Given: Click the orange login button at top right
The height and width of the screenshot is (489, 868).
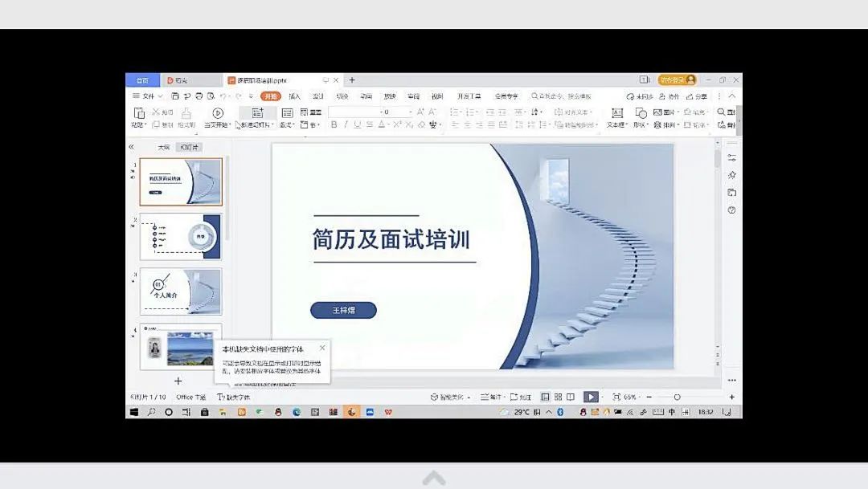Looking at the screenshot, I should coord(677,80).
